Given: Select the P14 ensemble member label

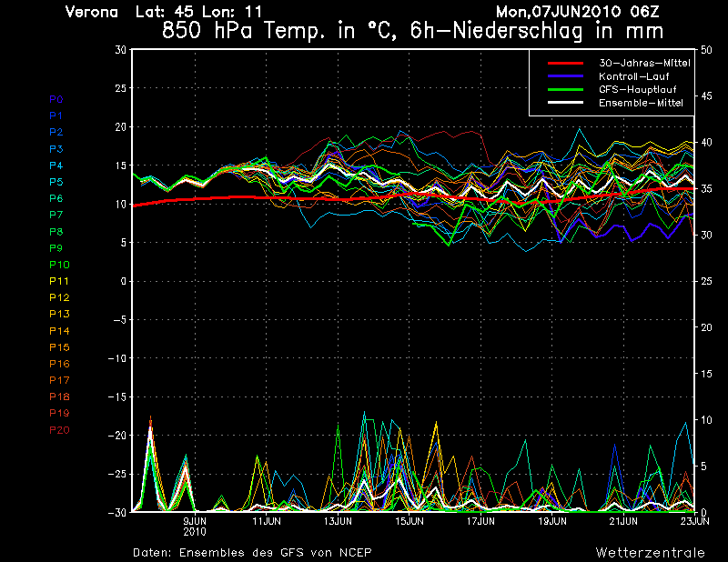Looking at the screenshot, I should [x=58, y=331].
